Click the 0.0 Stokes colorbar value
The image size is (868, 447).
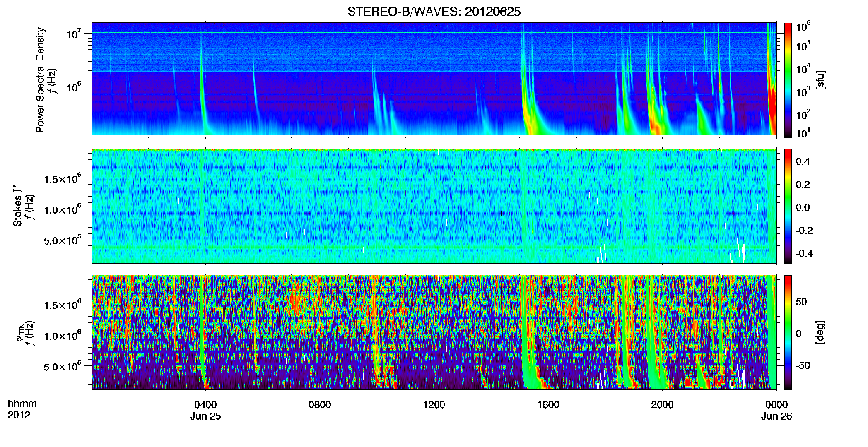pyautogui.click(x=803, y=207)
